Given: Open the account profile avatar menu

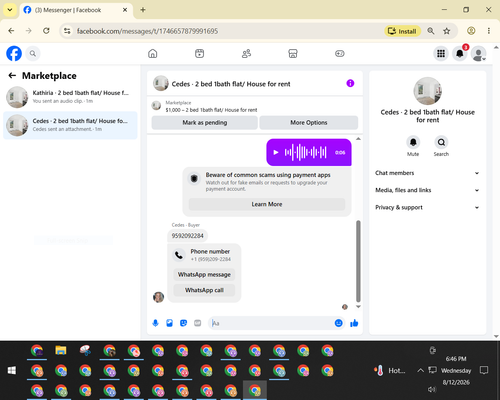Looking at the screenshot, I should pos(478,53).
